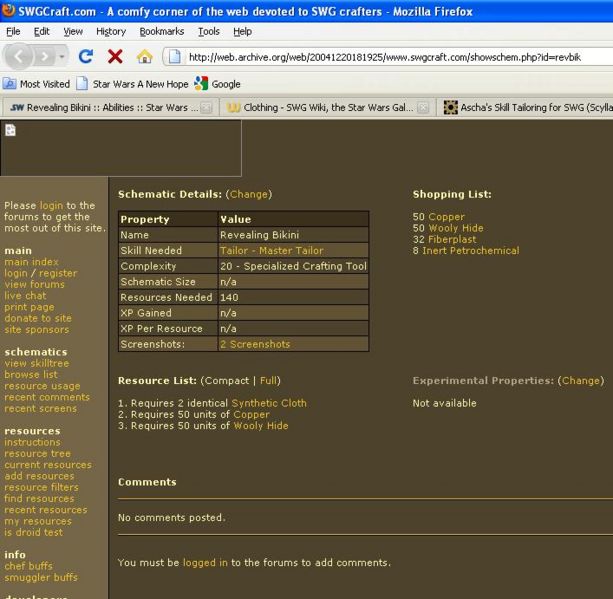Reload the page with the refresh icon

click(86, 58)
